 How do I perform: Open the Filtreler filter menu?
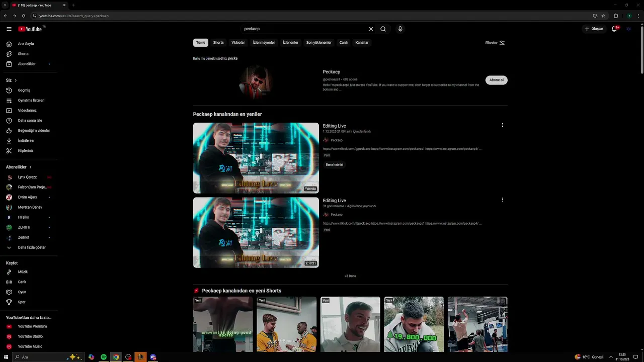pyautogui.click(x=495, y=43)
